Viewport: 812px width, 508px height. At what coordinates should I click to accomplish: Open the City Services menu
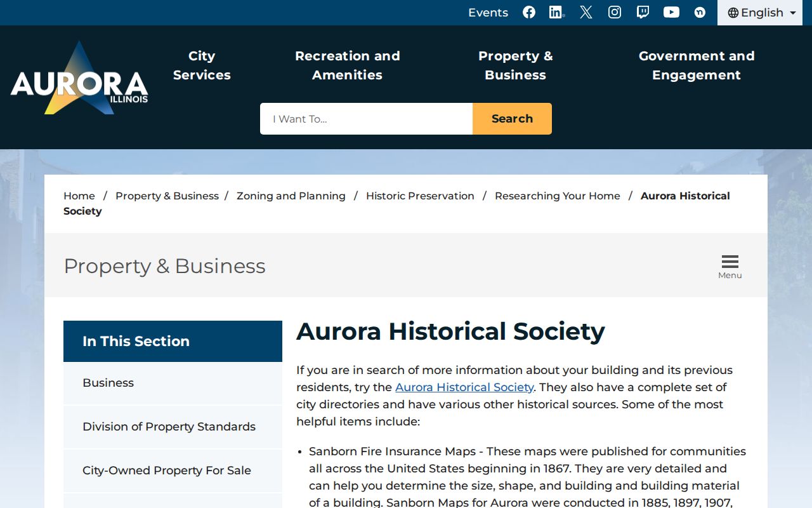tap(202, 65)
